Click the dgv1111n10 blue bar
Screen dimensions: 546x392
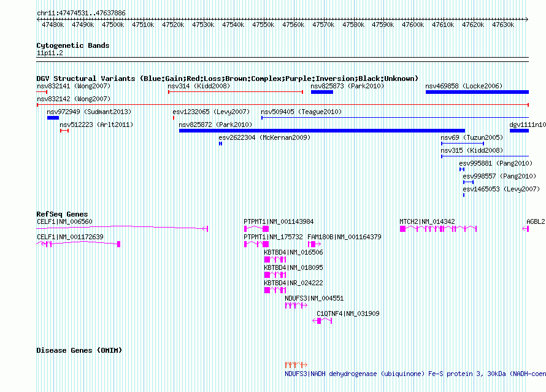click(x=519, y=131)
